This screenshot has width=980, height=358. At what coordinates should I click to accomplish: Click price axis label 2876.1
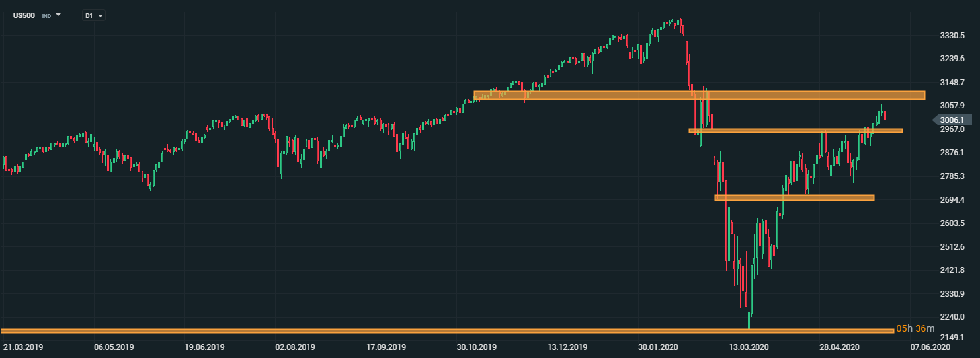click(952, 153)
